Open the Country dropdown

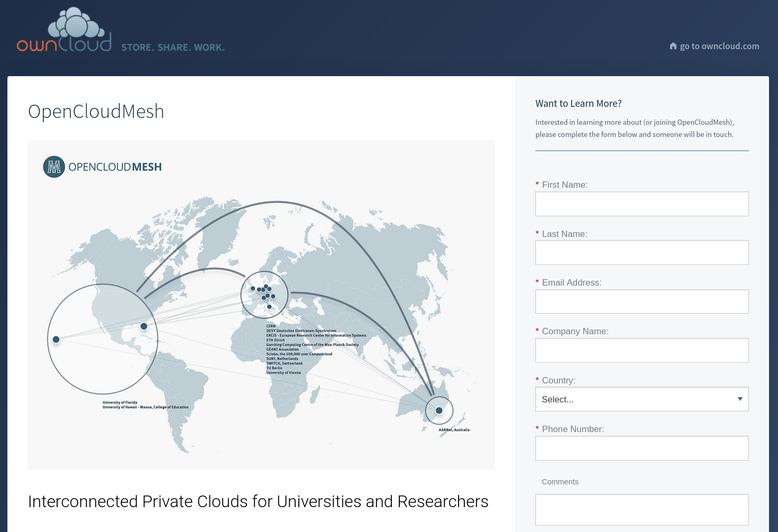pos(642,399)
